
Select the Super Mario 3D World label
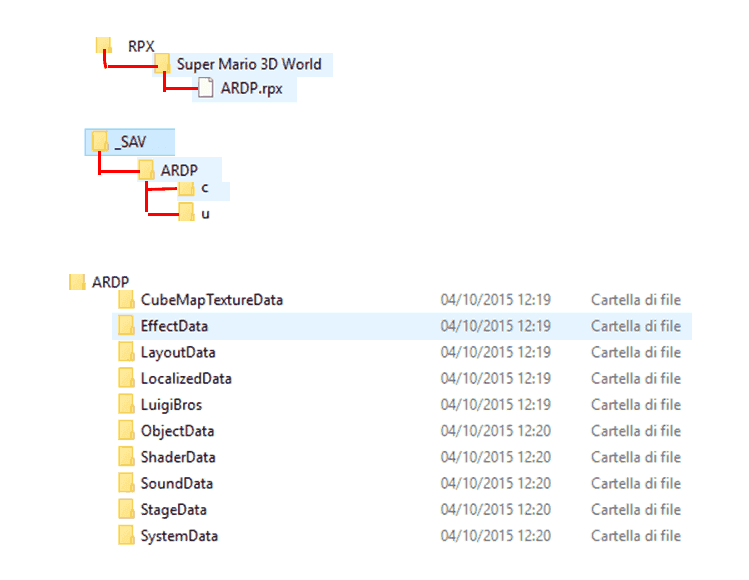[249, 64]
